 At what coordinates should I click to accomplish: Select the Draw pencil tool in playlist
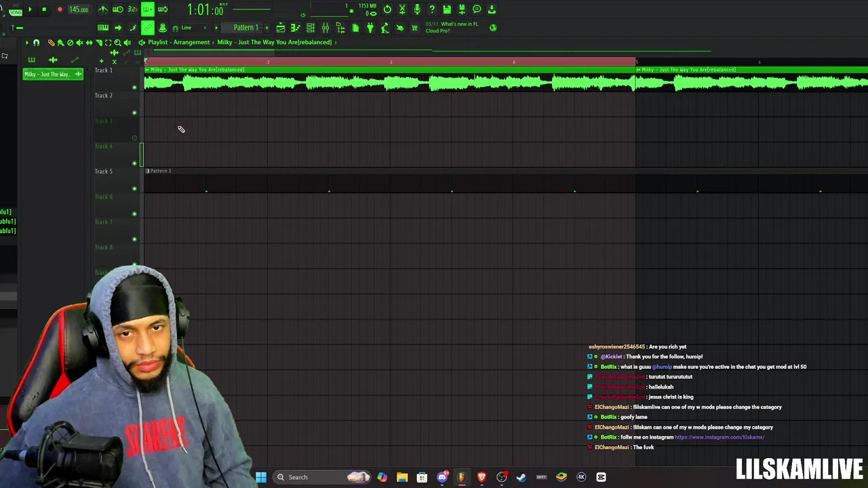pos(51,42)
